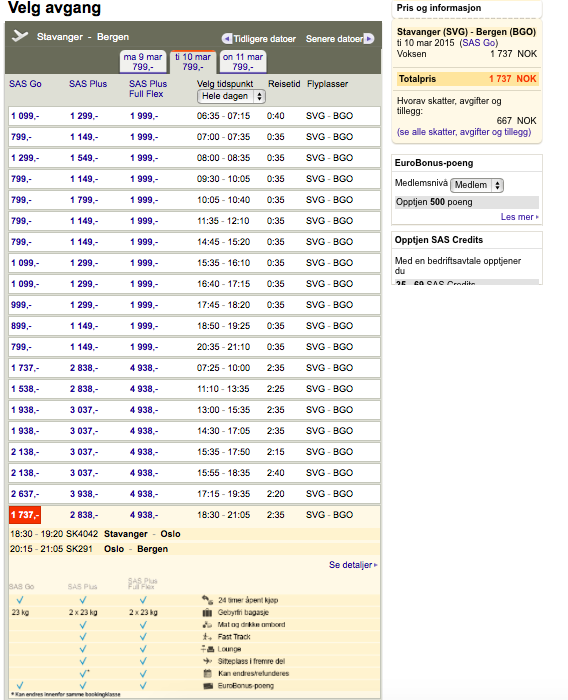Select SAS Go 999 for 17:45 flight
The image size is (568, 700).
(x=21, y=304)
